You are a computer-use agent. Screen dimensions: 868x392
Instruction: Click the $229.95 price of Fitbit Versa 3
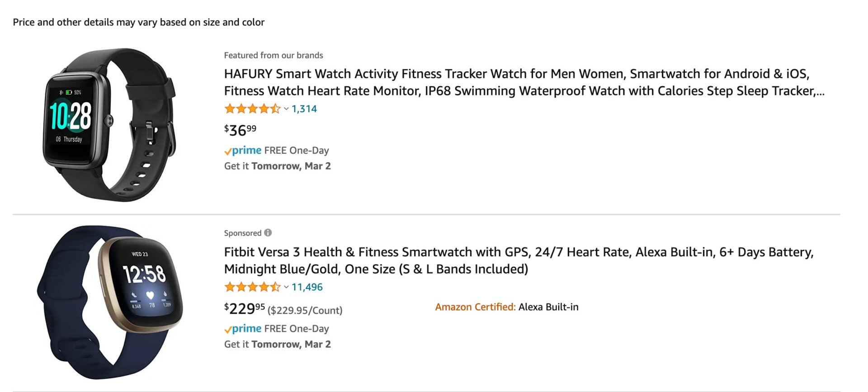(x=245, y=308)
